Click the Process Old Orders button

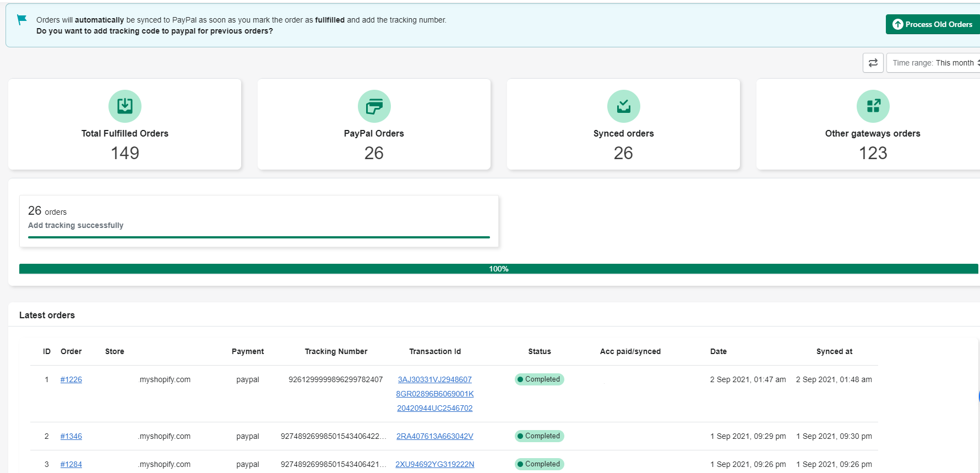pos(933,24)
